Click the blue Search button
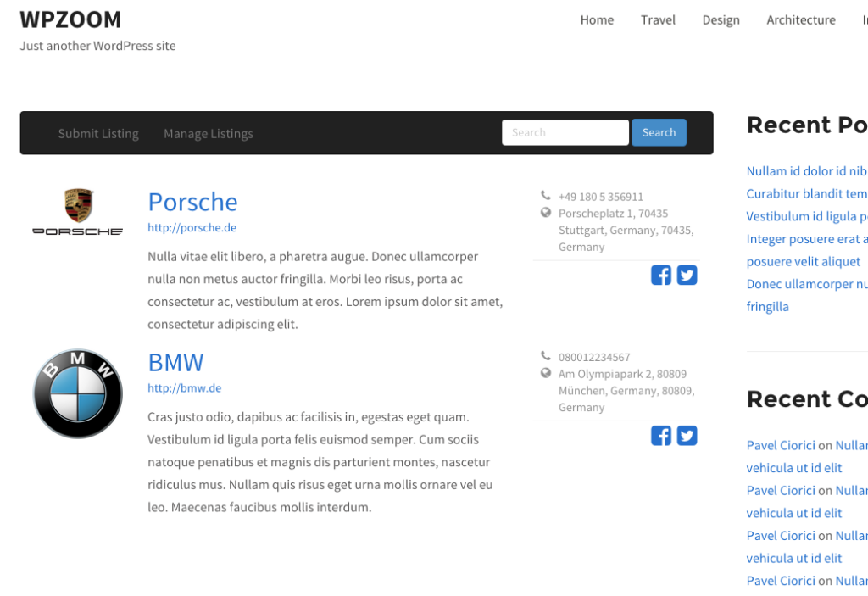This screenshot has width=868, height=596. tap(659, 132)
